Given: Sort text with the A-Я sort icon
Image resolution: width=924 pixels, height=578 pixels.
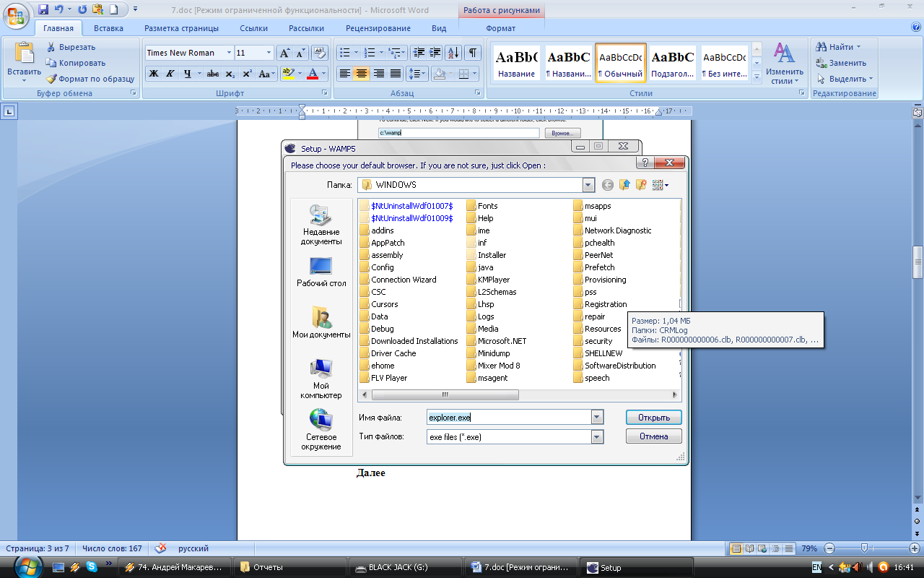Looking at the screenshot, I should 453,53.
